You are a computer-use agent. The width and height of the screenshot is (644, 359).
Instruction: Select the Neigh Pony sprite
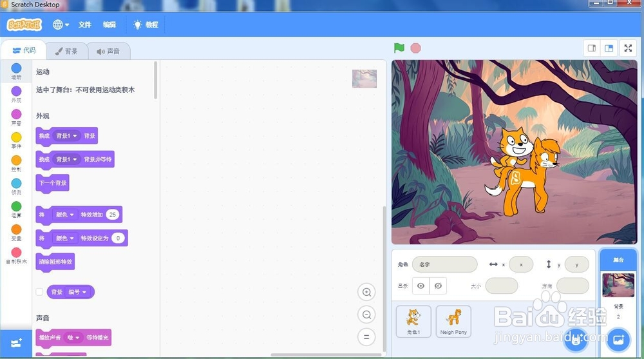click(x=453, y=322)
